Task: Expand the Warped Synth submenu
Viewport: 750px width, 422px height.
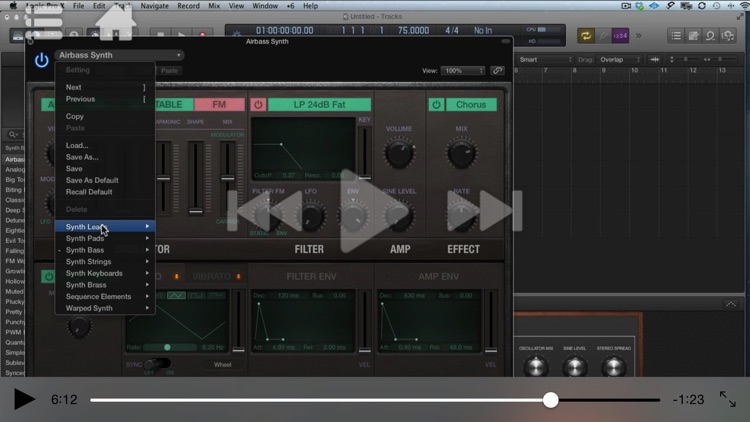Action: [105, 308]
